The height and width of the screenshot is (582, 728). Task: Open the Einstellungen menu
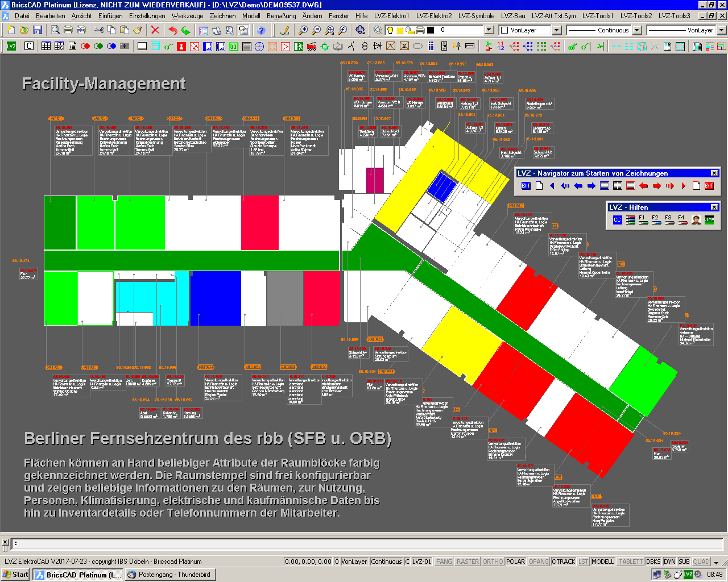point(147,16)
